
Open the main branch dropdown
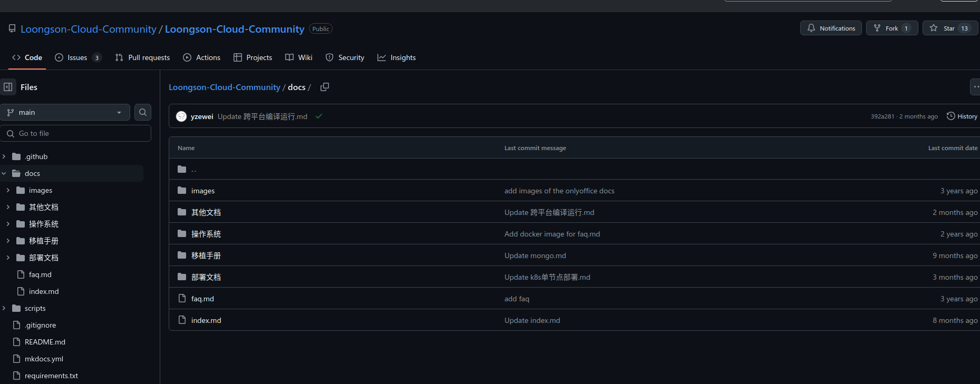(65, 112)
